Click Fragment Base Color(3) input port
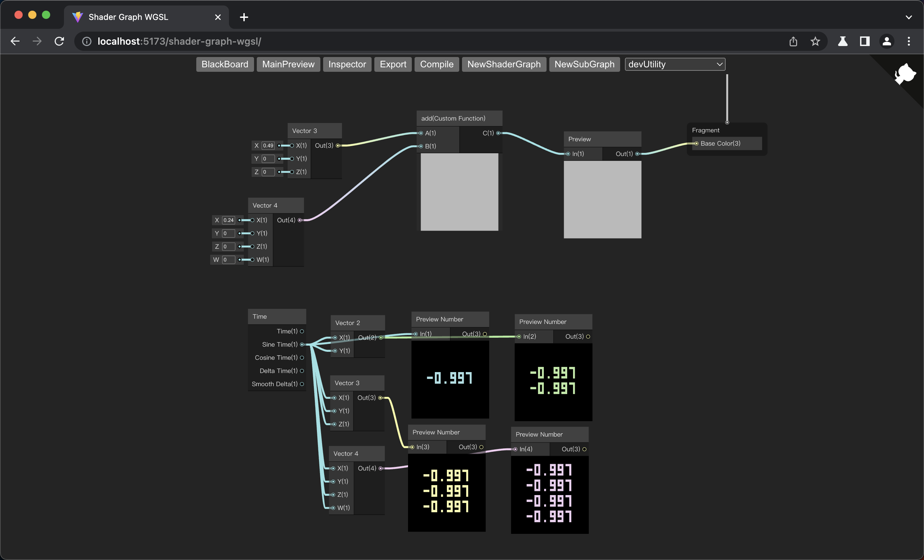 click(696, 144)
